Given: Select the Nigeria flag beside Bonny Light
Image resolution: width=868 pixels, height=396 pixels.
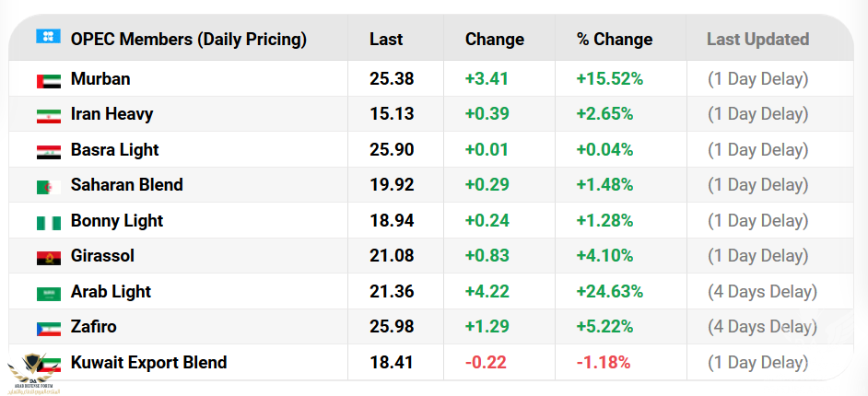Looking at the screenshot, I should click(x=48, y=222).
